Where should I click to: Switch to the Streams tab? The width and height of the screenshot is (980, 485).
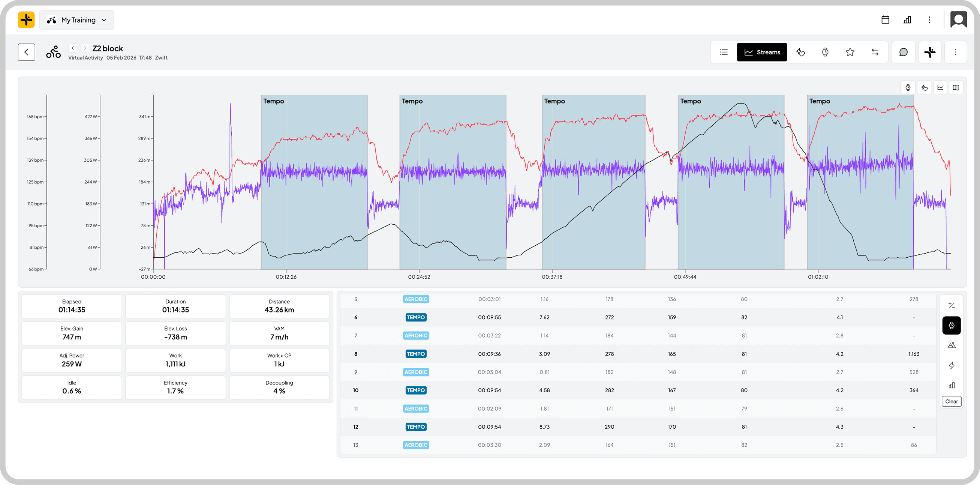[x=762, y=52]
